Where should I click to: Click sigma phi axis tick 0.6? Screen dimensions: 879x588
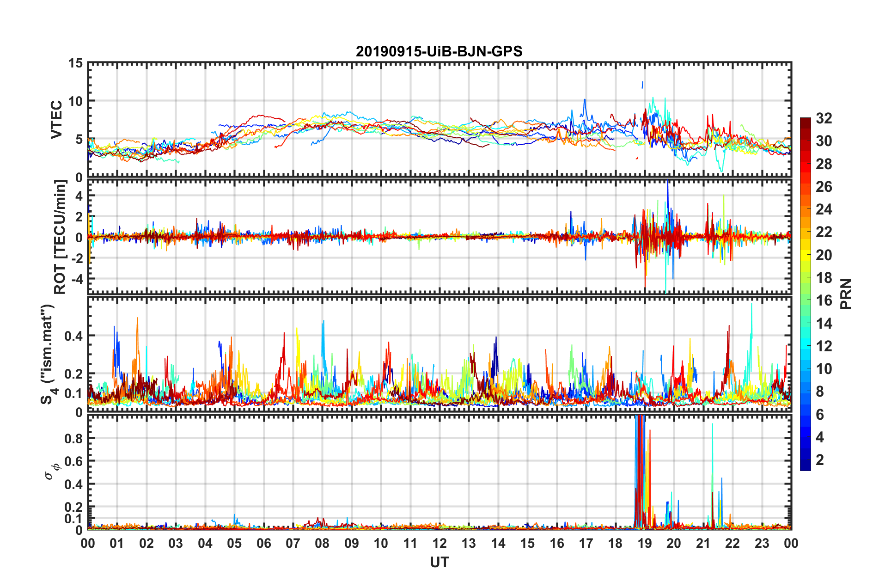pos(73,461)
